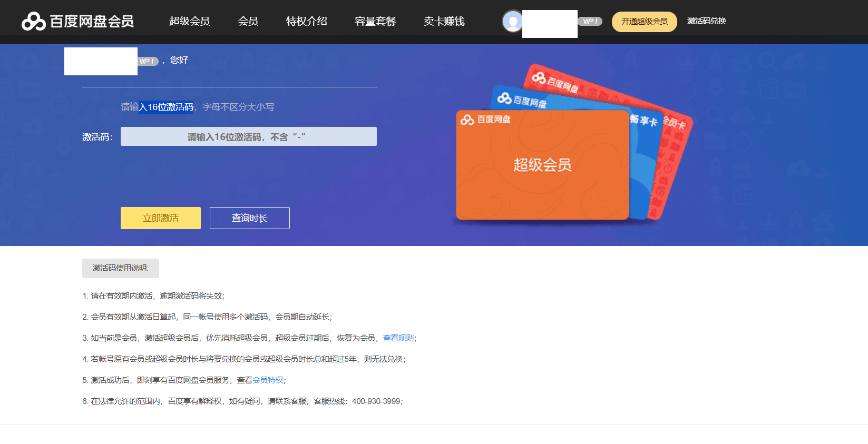Click the user avatar in the header
The height and width of the screenshot is (444, 868).
pos(512,22)
